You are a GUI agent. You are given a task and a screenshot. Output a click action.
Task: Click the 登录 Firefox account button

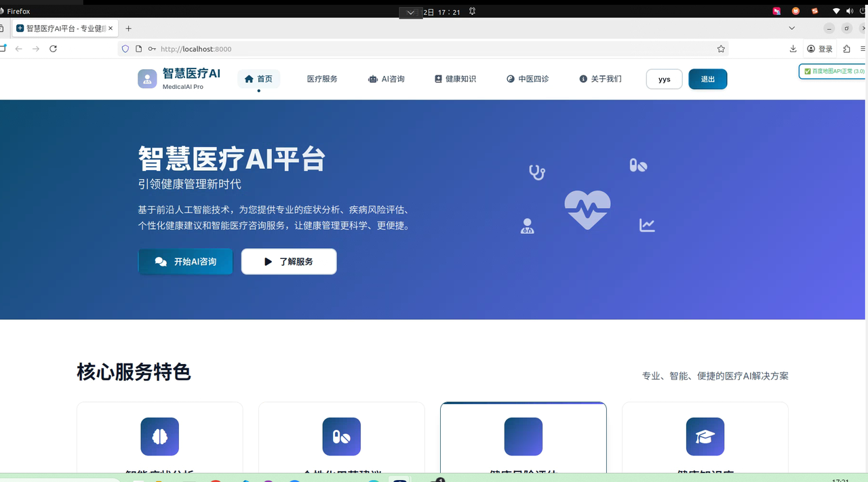[820, 49]
